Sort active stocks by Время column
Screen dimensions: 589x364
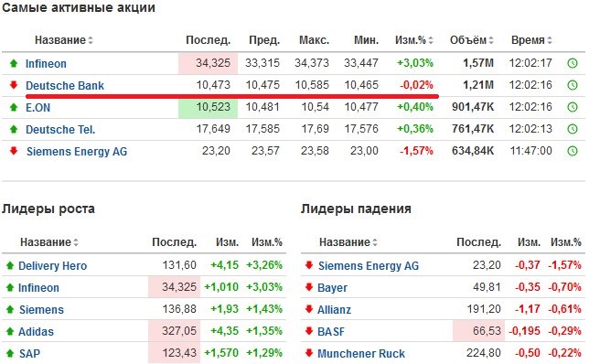click(531, 40)
